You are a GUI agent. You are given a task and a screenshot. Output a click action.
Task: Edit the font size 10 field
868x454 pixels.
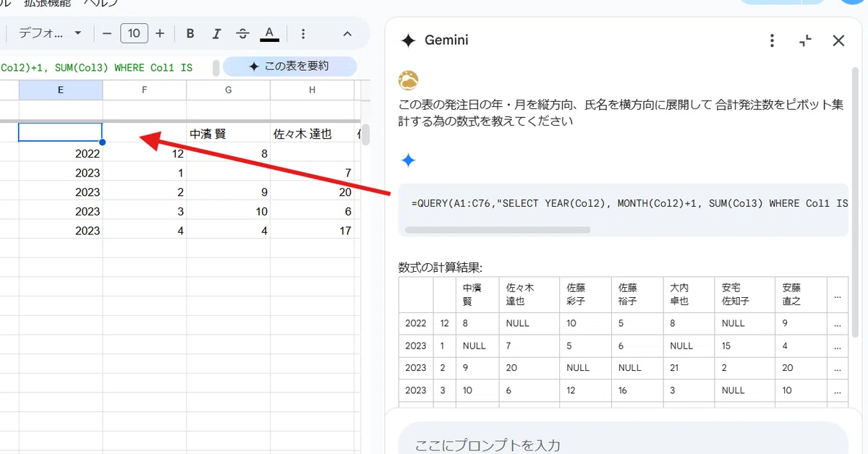pos(135,33)
